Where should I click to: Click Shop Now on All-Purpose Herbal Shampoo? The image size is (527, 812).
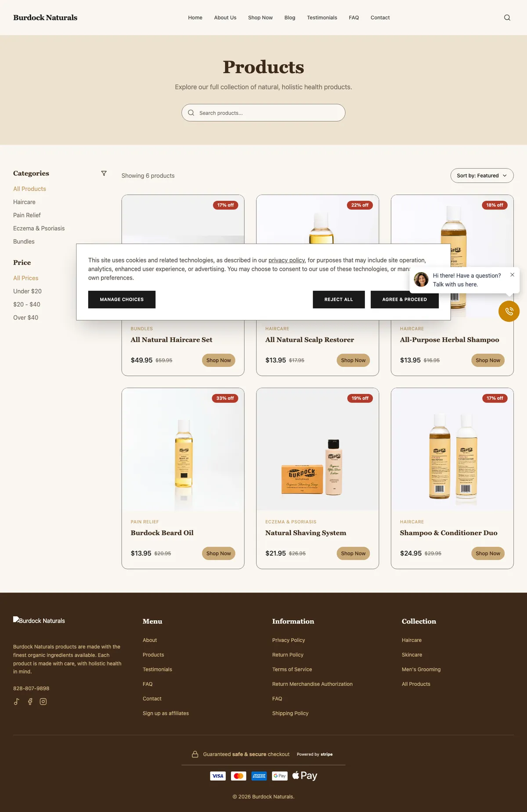pyautogui.click(x=488, y=360)
